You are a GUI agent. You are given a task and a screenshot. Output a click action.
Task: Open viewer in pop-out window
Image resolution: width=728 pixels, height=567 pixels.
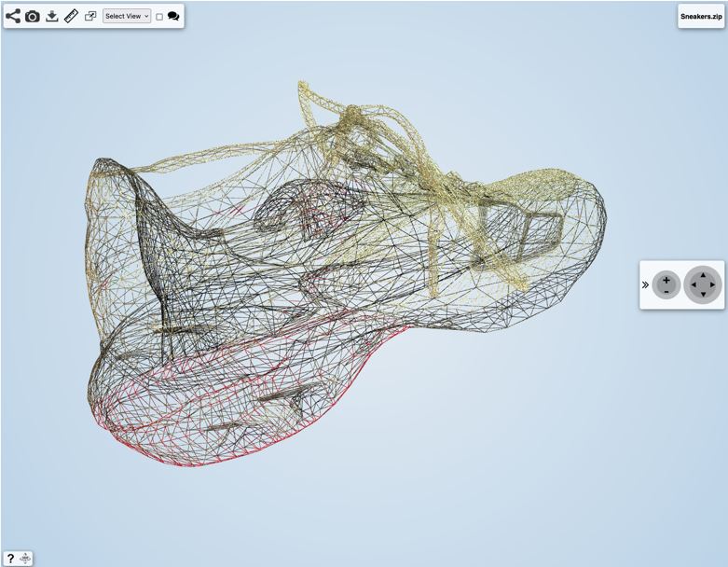[x=90, y=16]
